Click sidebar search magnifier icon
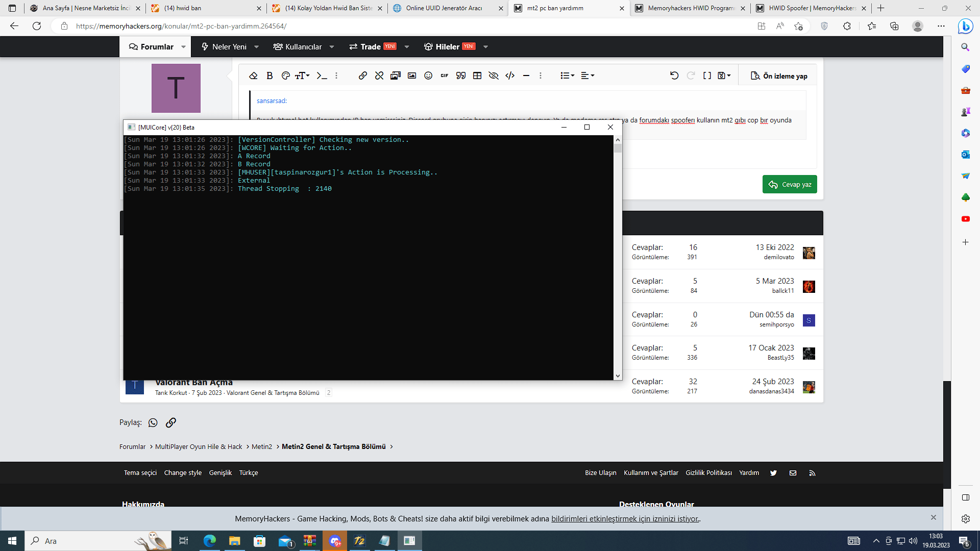This screenshot has width=980, height=551. (x=965, y=47)
